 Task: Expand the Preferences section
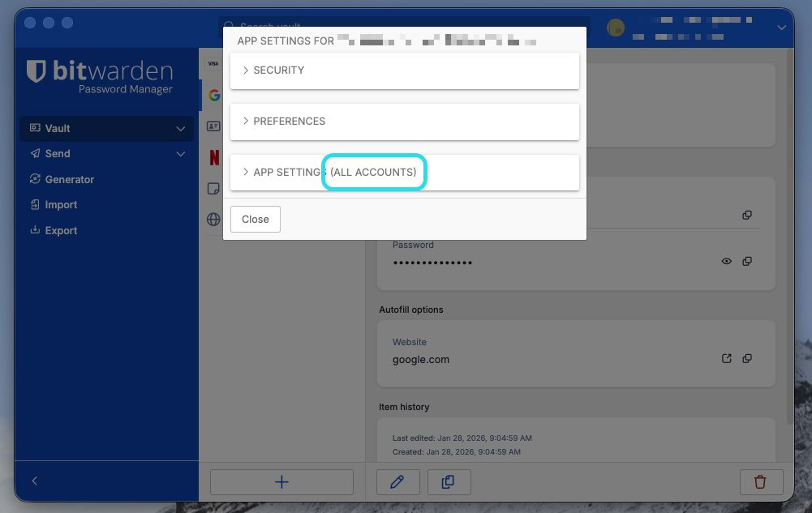tap(404, 121)
